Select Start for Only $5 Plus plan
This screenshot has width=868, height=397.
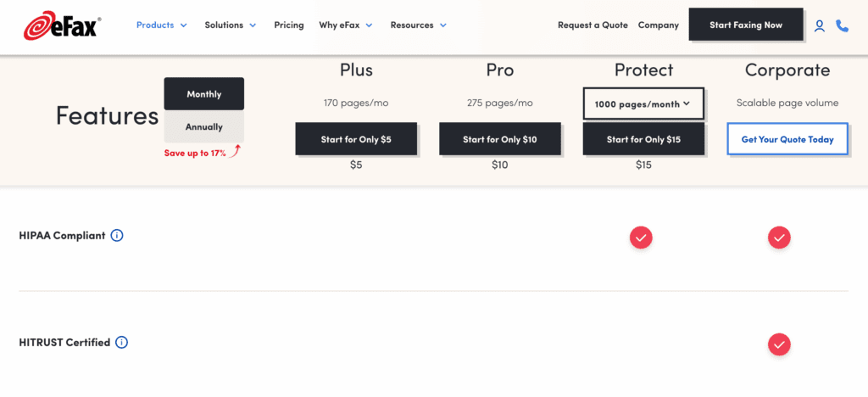(x=356, y=139)
